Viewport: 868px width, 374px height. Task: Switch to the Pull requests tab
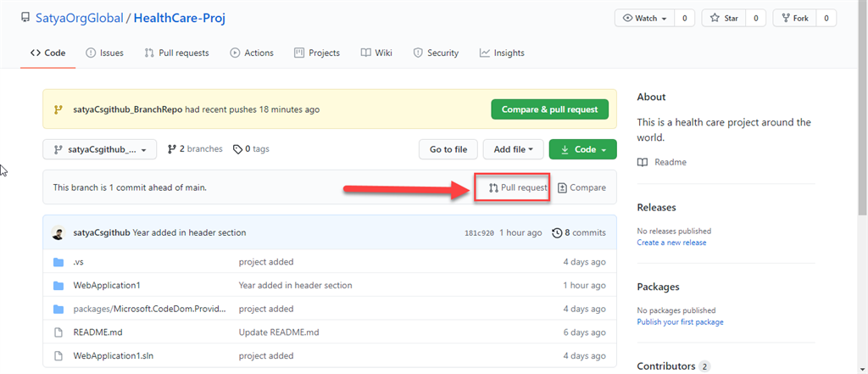click(176, 53)
